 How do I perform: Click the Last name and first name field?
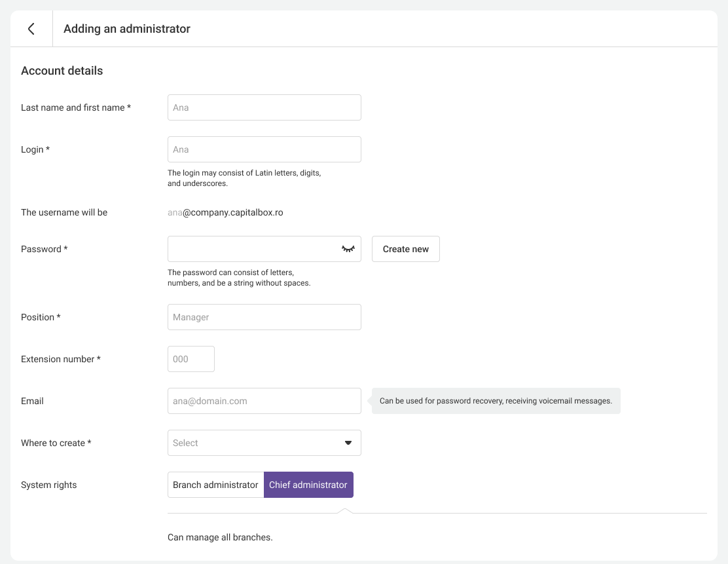click(264, 107)
